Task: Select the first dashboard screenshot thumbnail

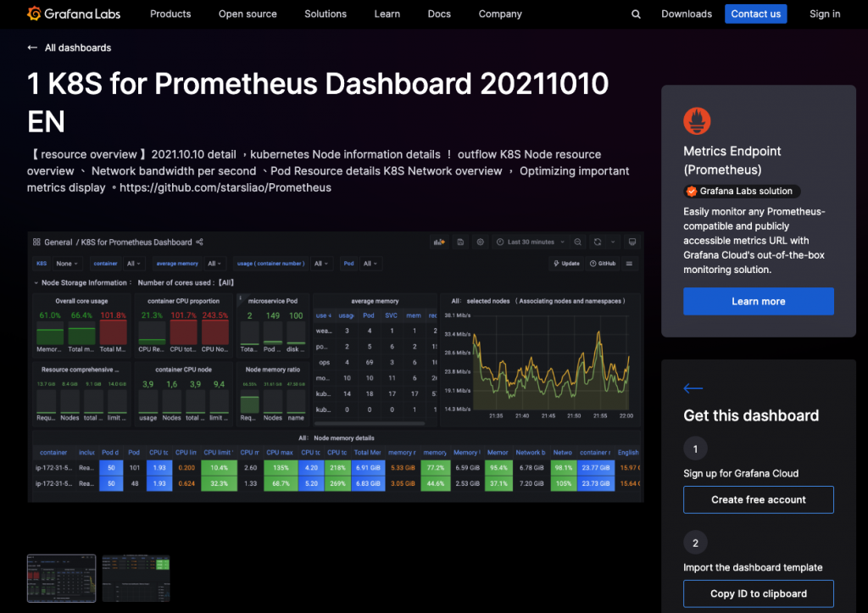Action: click(61, 578)
